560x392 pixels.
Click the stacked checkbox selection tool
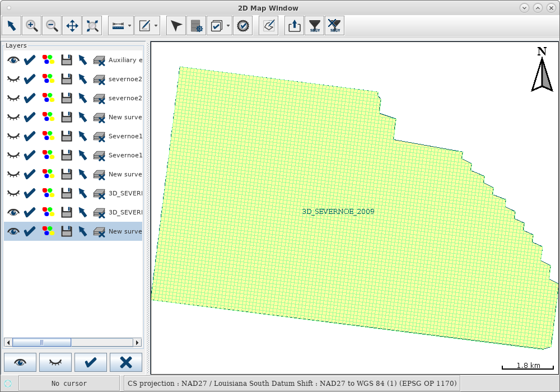click(216, 26)
